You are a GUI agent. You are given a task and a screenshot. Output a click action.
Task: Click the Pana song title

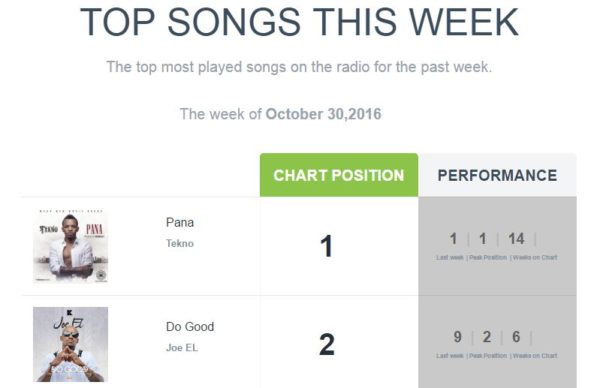180,222
